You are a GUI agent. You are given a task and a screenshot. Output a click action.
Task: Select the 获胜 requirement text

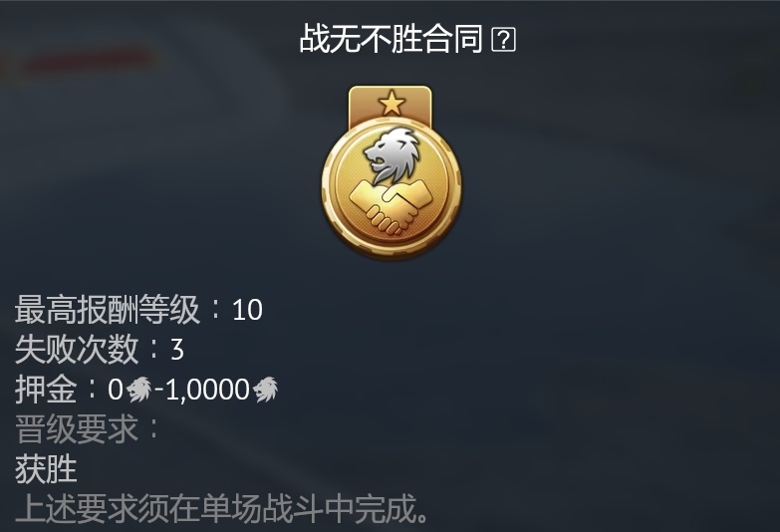[46, 469]
